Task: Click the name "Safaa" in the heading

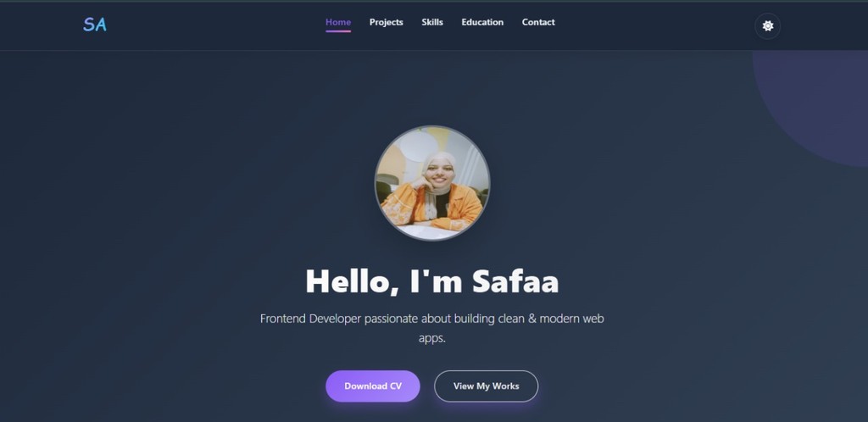Action: 515,281
